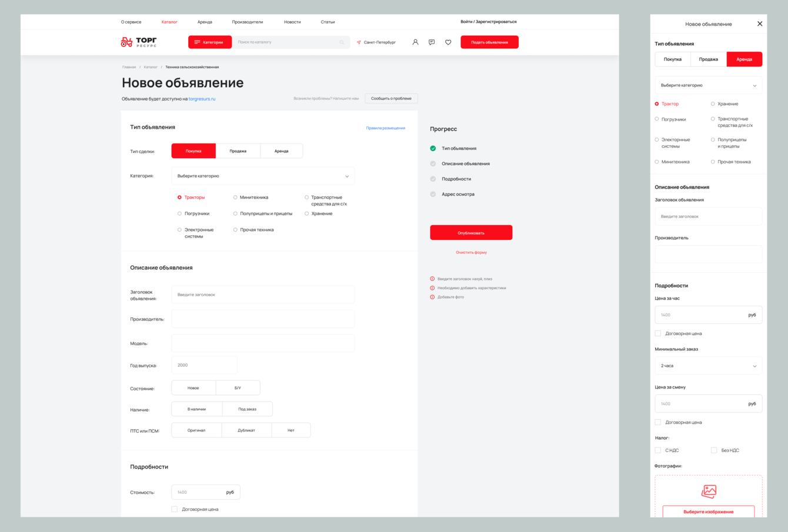Image resolution: width=788 pixels, height=532 pixels.
Task: Select В наличии for Наличие
Action: 197,409
